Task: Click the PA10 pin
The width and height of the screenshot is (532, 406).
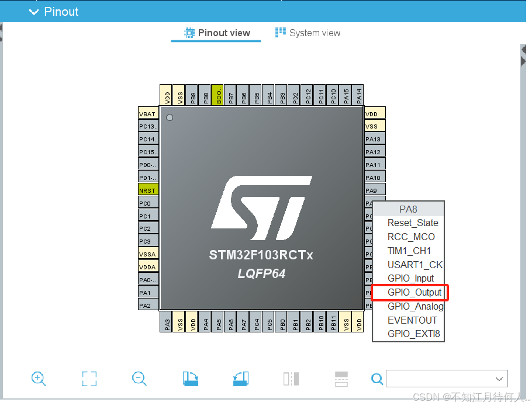Action: 375,176
